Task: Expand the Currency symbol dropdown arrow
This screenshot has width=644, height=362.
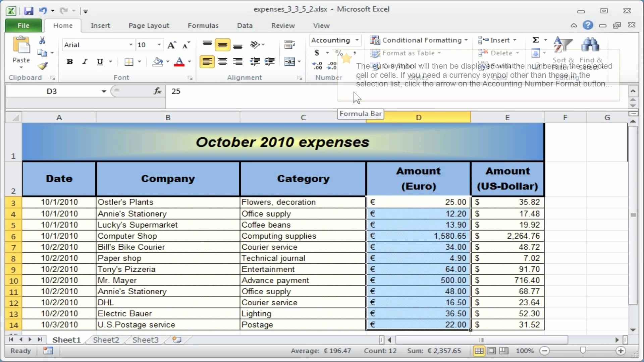Action: click(x=326, y=53)
